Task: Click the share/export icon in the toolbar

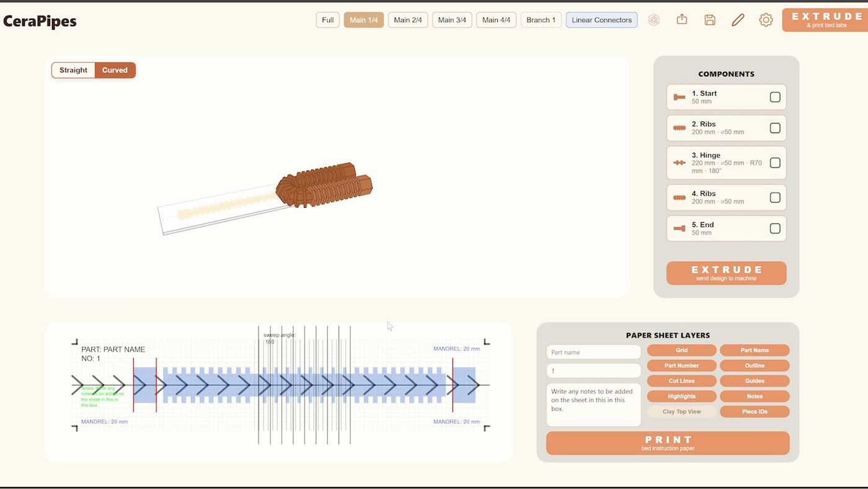Action: [x=682, y=20]
